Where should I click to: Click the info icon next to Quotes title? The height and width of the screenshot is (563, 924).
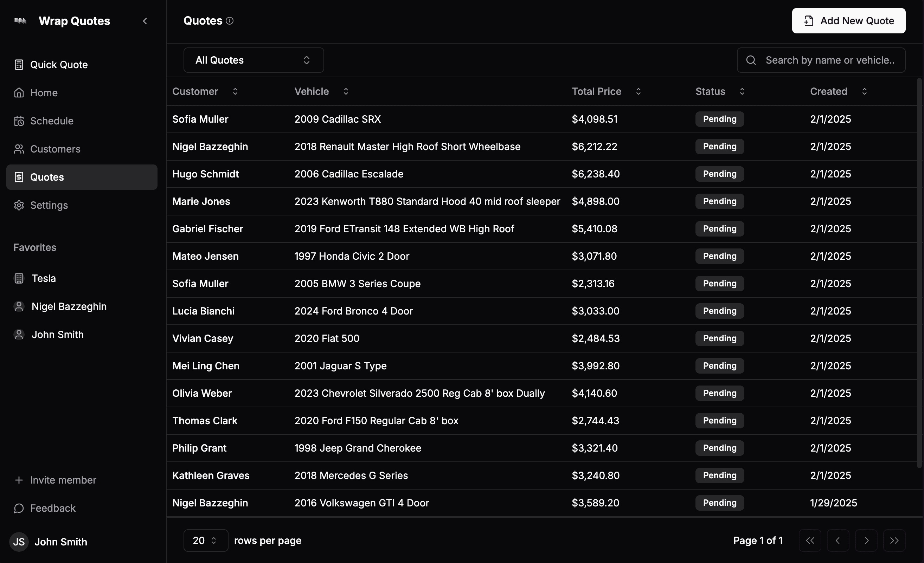point(230,21)
